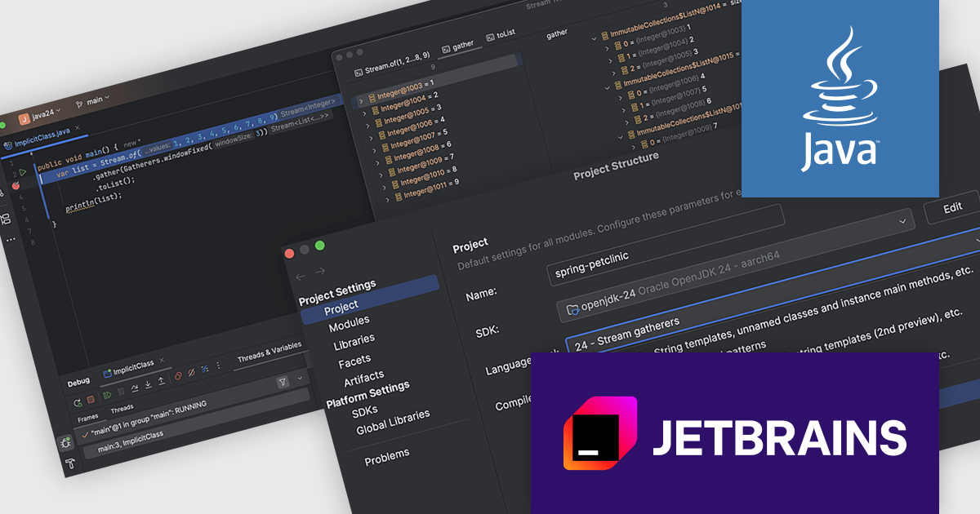Click the Step Out icon
The width and height of the screenshot is (980, 514).
(162, 381)
